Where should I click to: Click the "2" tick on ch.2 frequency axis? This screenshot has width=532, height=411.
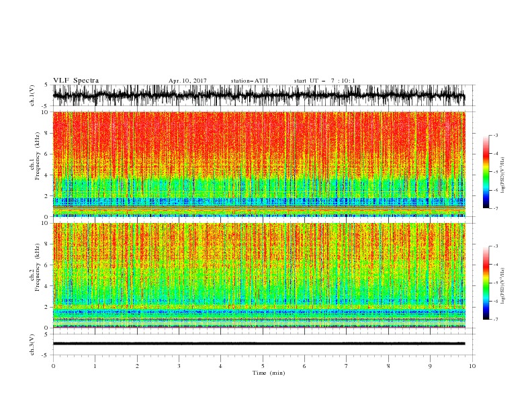(x=46, y=307)
